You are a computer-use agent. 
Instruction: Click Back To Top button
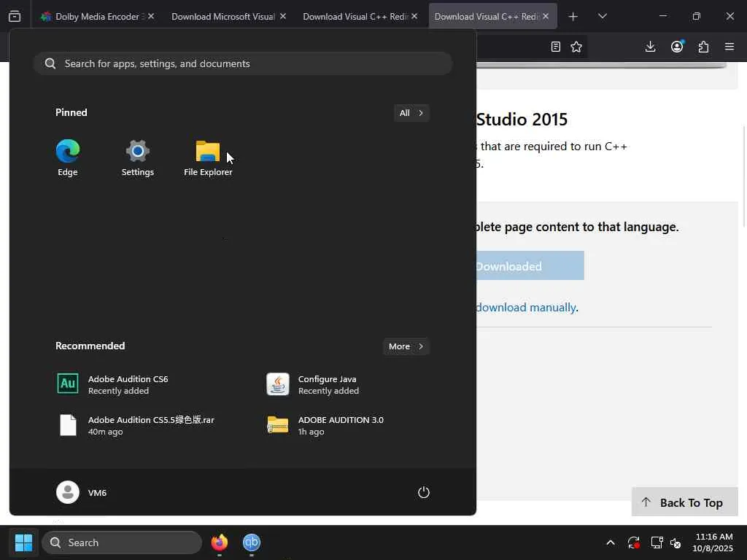684,502
